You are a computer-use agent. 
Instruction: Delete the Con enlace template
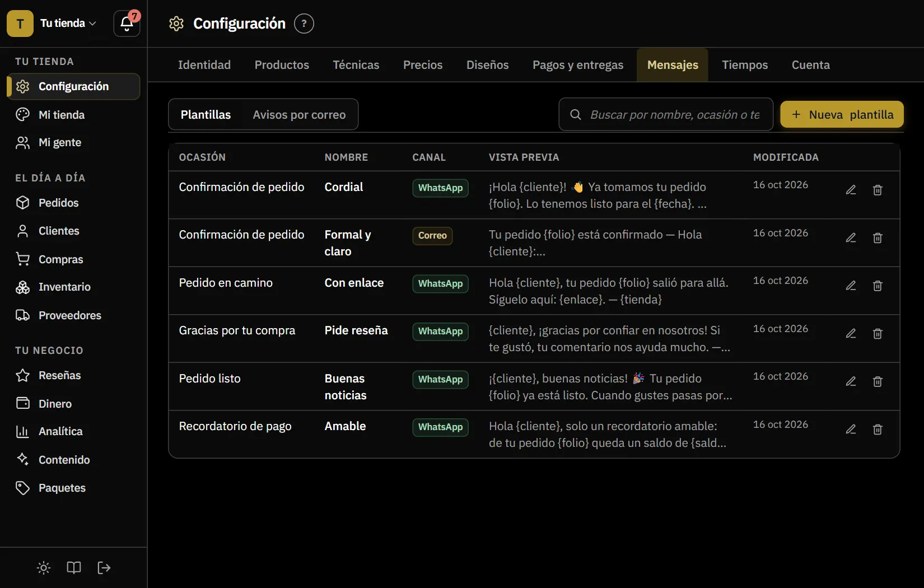click(878, 286)
